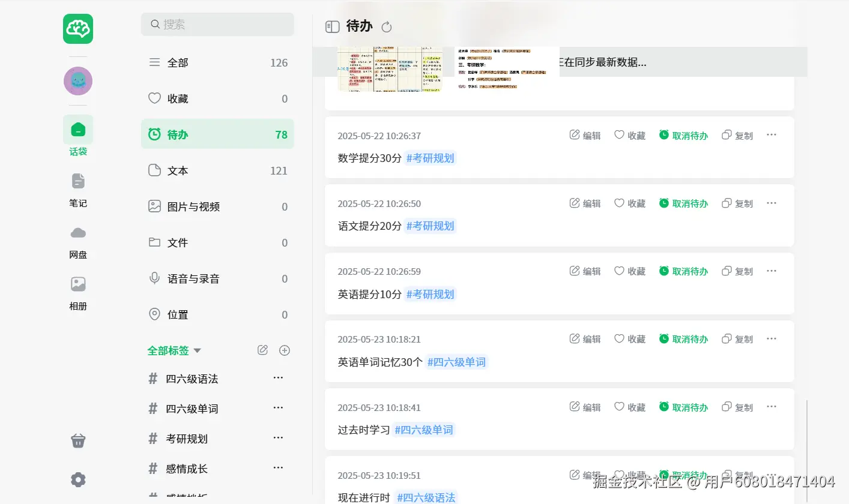Click #考研规划 tag in 数学提分30分 note
Image resolution: width=849 pixels, height=504 pixels.
[x=431, y=158]
